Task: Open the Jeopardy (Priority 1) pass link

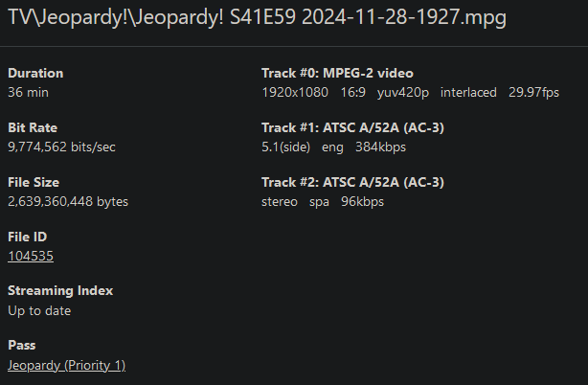Action: [66, 365]
